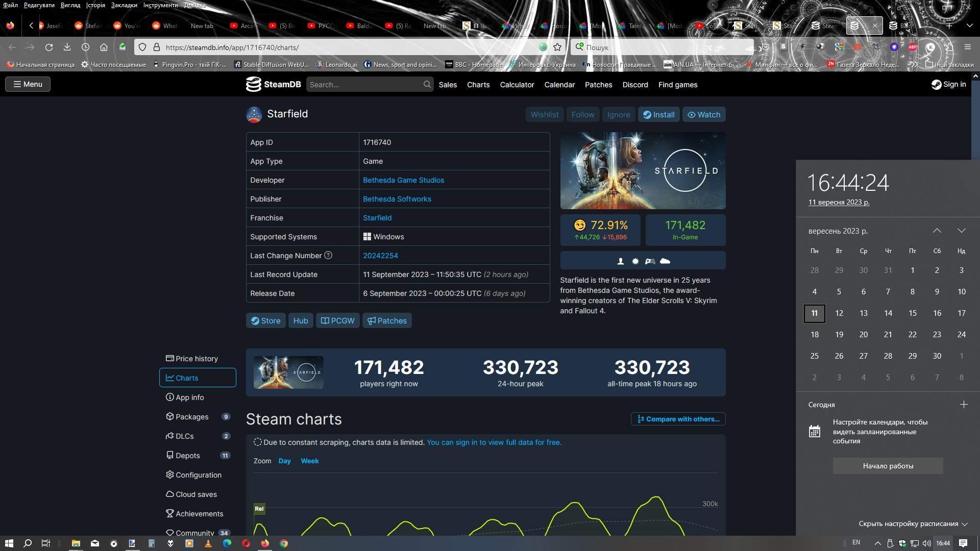Set chart zoom to Day
Viewport: 980px width, 551px height.
[284, 461]
